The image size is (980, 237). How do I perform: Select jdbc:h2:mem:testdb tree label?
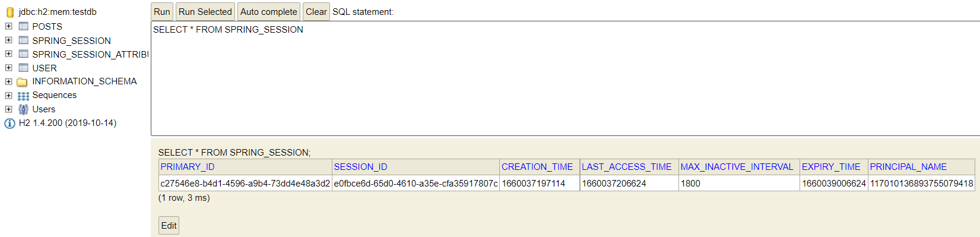[x=58, y=12]
